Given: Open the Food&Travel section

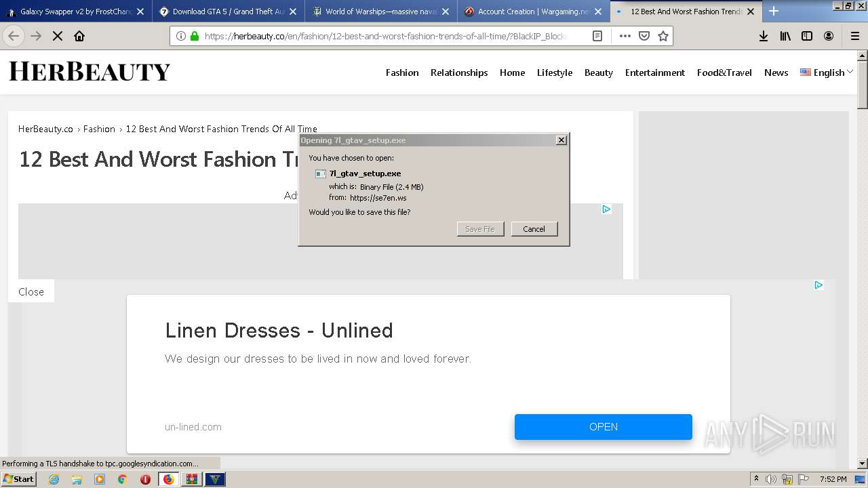Looking at the screenshot, I should point(724,73).
